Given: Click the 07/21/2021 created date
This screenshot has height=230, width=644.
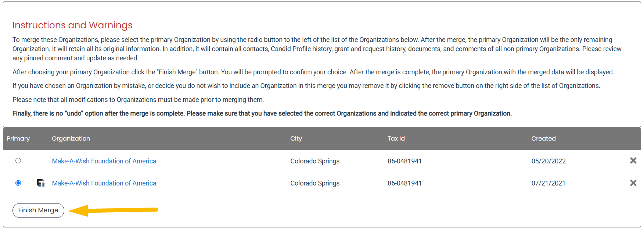Looking at the screenshot, I should [548, 183].
